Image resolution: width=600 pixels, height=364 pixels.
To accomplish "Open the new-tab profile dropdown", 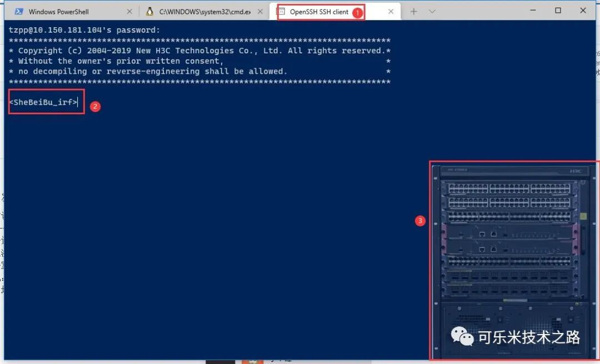I will click(432, 12).
